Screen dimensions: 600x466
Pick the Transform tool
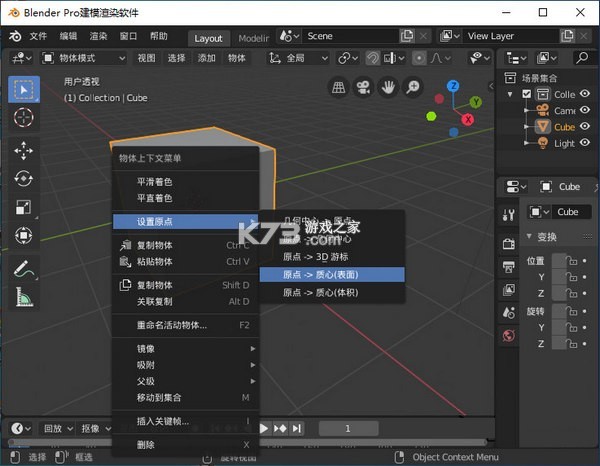click(x=24, y=235)
